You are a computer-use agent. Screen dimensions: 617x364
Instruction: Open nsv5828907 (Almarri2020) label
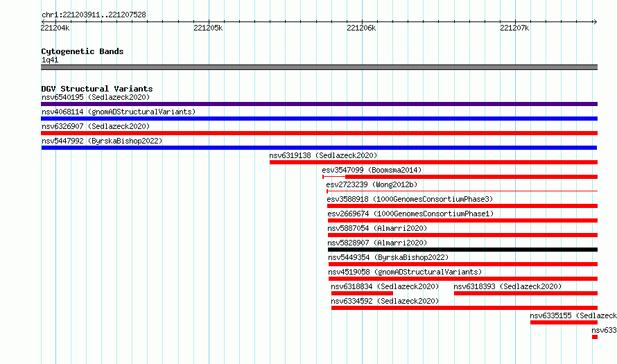[x=377, y=243]
